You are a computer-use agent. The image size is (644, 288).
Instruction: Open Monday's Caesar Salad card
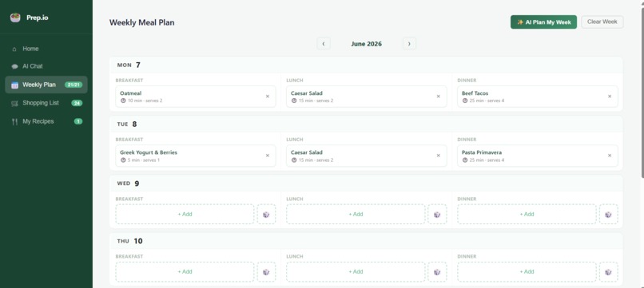tap(367, 97)
